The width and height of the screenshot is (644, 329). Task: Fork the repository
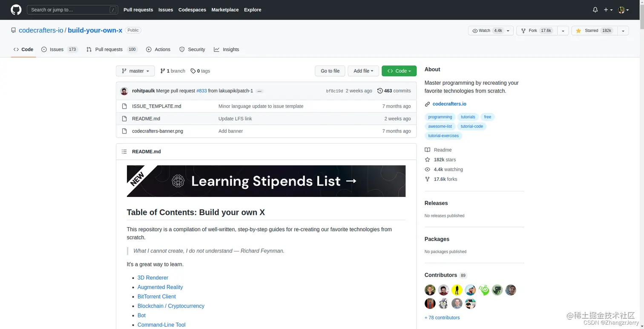537,31
